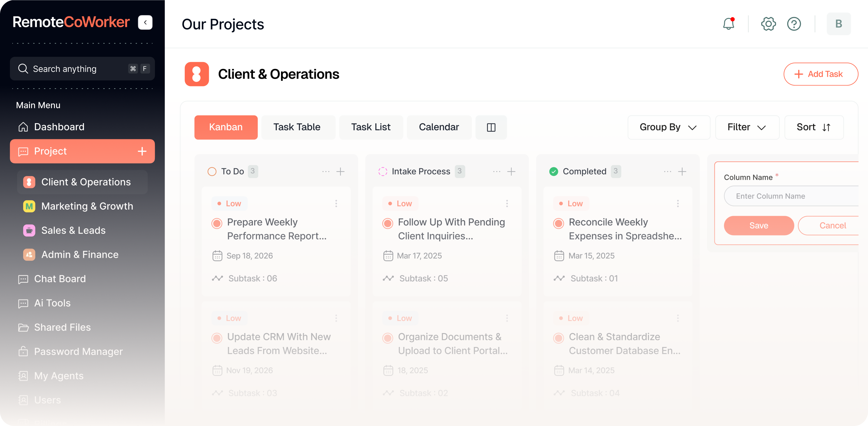Add a card to To Do column

tap(340, 171)
